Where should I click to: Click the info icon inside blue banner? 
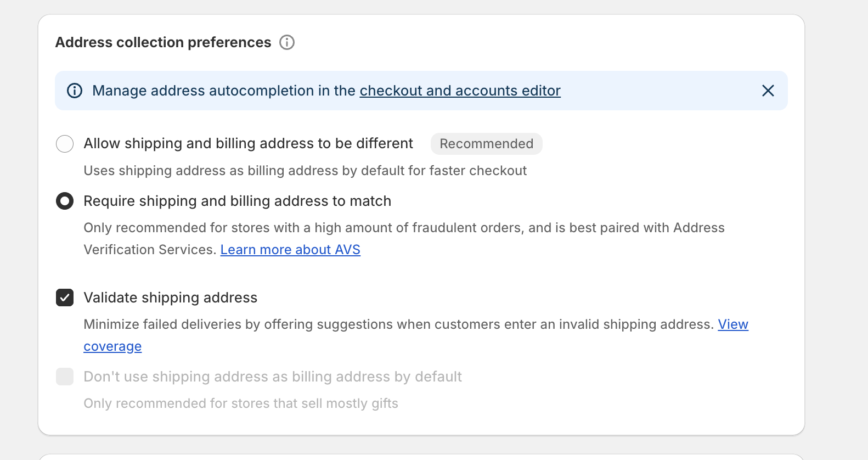point(75,91)
